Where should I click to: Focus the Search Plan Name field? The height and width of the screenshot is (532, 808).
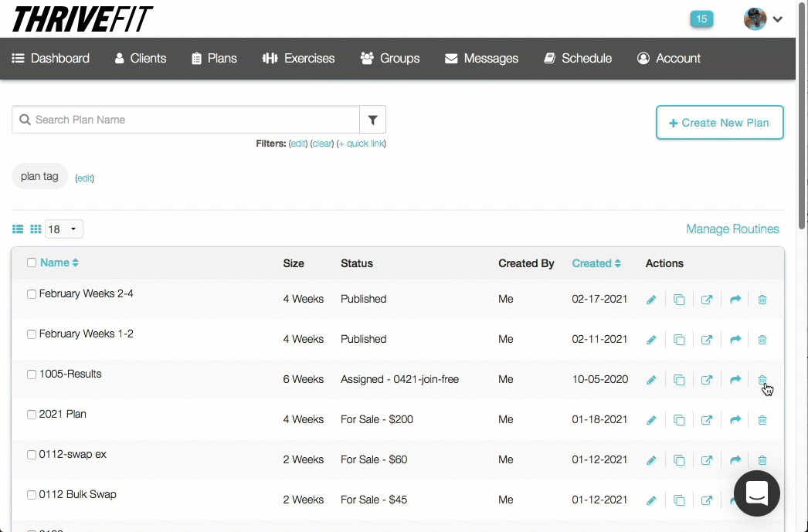click(185, 120)
